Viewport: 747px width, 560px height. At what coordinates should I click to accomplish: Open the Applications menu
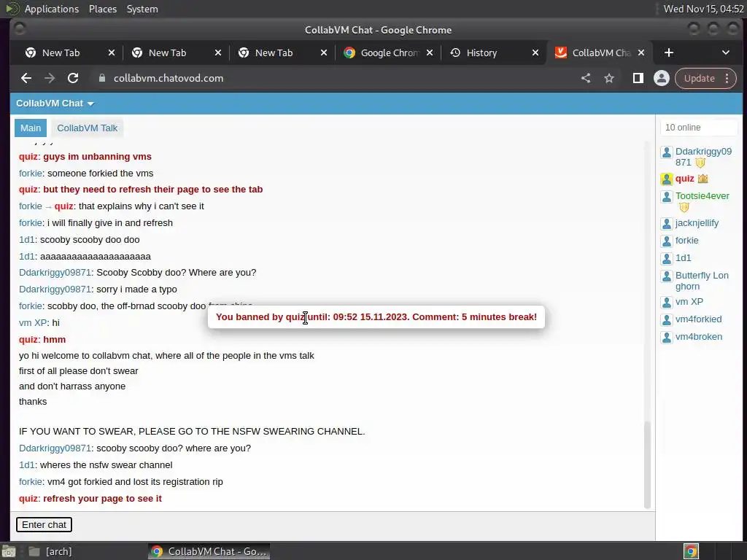(52, 9)
